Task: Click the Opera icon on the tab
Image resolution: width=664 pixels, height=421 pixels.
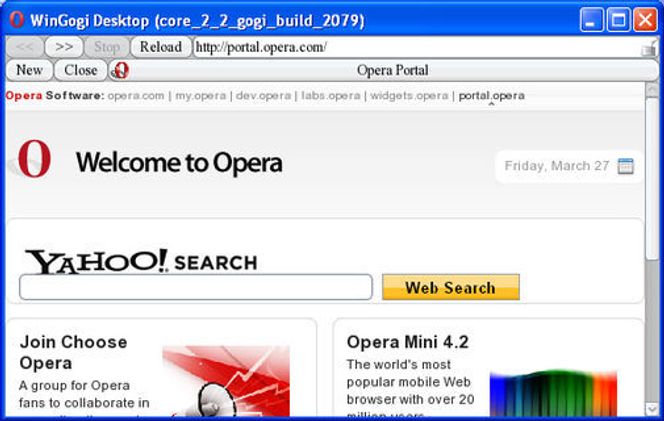Action: coord(120,70)
